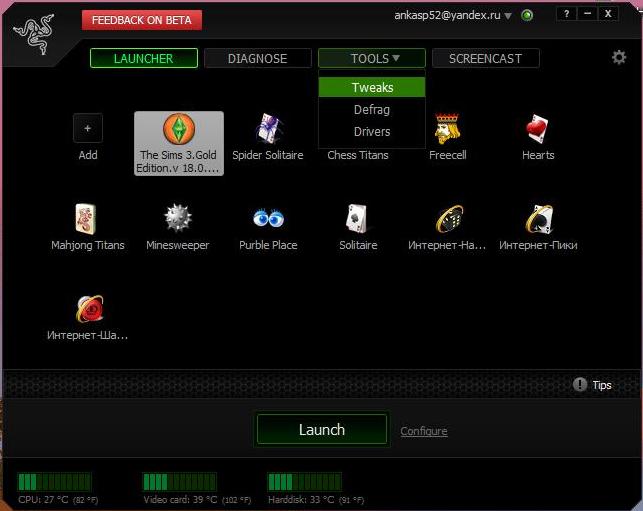The image size is (643, 511).
Task: Click the Tips exclamation icon
Action: [x=580, y=385]
